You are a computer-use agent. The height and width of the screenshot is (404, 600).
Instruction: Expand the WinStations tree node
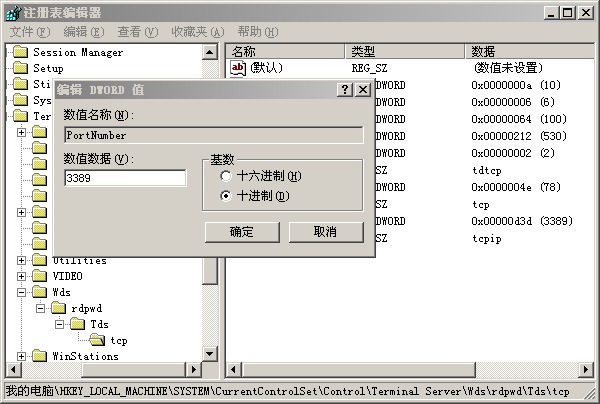(x=21, y=356)
